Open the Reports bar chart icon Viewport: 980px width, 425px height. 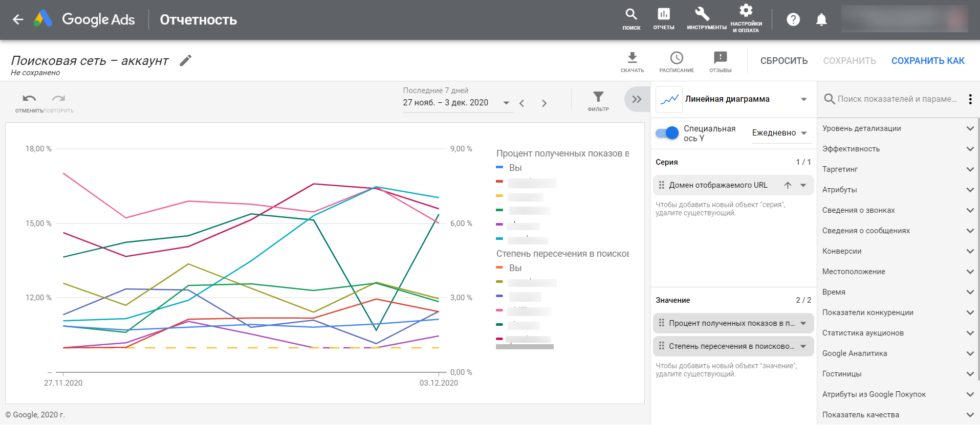663,15
